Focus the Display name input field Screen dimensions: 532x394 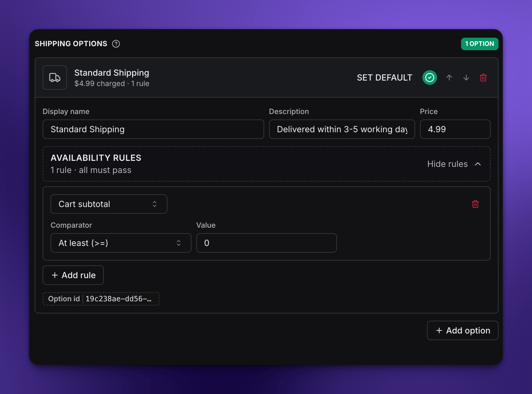point(153,129)
